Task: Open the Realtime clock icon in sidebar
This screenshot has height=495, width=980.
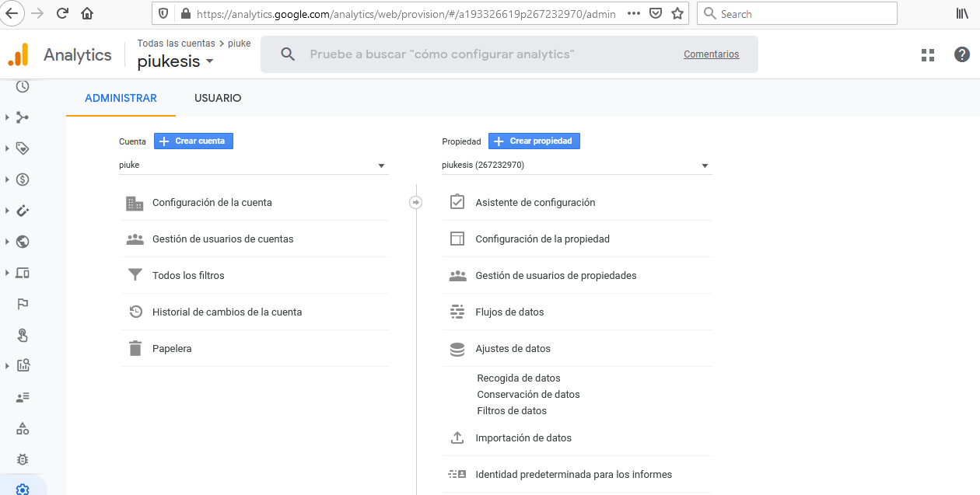Action: click(x=23, y=86)
